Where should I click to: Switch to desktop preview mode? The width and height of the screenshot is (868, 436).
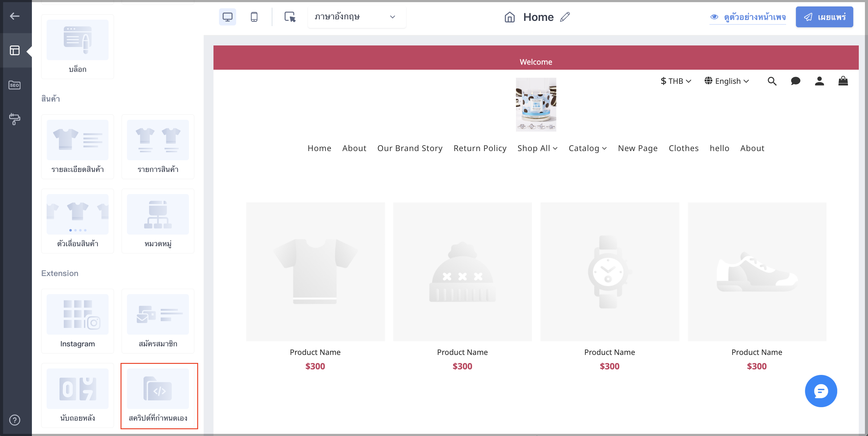[x=228, y=17]
